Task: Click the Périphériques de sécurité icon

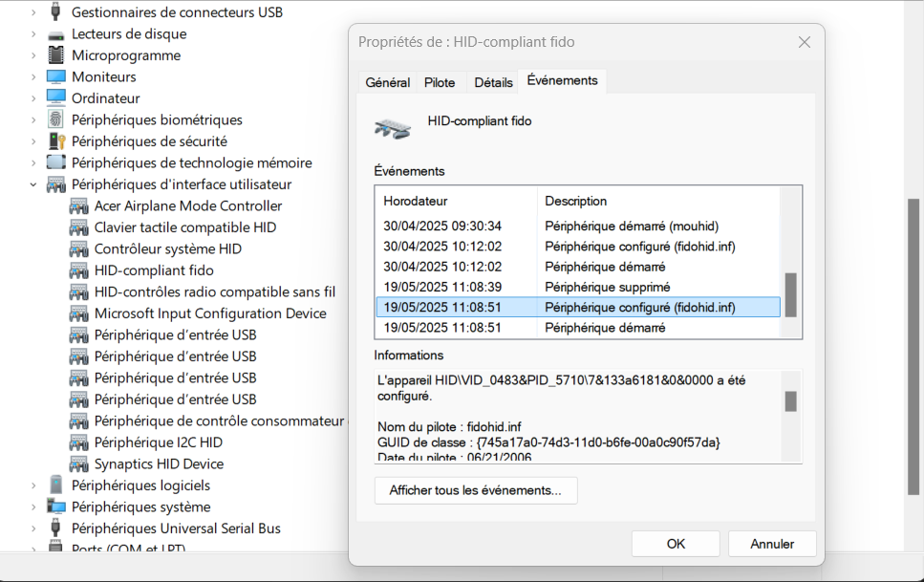Action: click(x=56, y=141)
